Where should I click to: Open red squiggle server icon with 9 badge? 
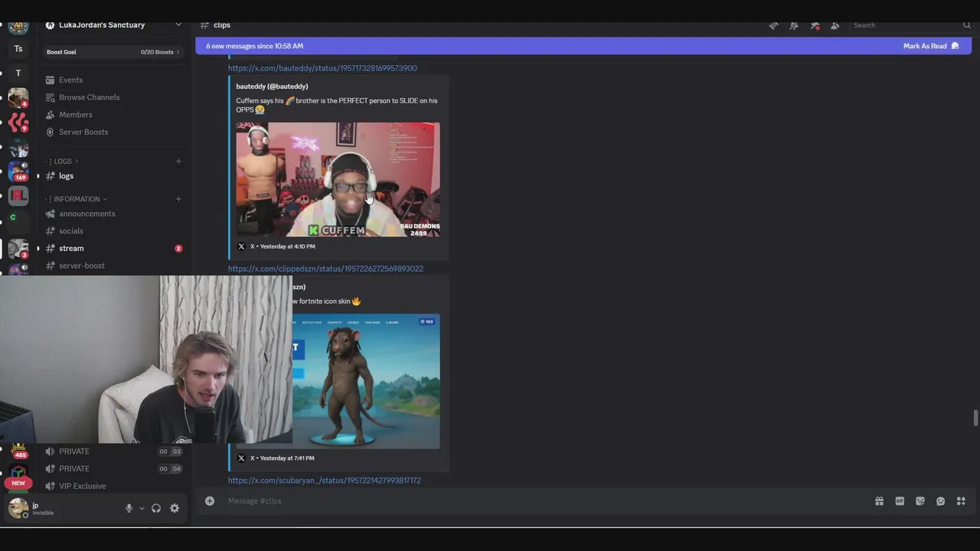(x=18, y=122)
